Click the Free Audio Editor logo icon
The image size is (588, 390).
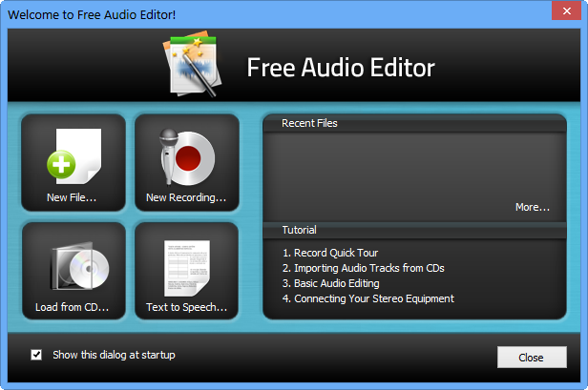point(192,65)
